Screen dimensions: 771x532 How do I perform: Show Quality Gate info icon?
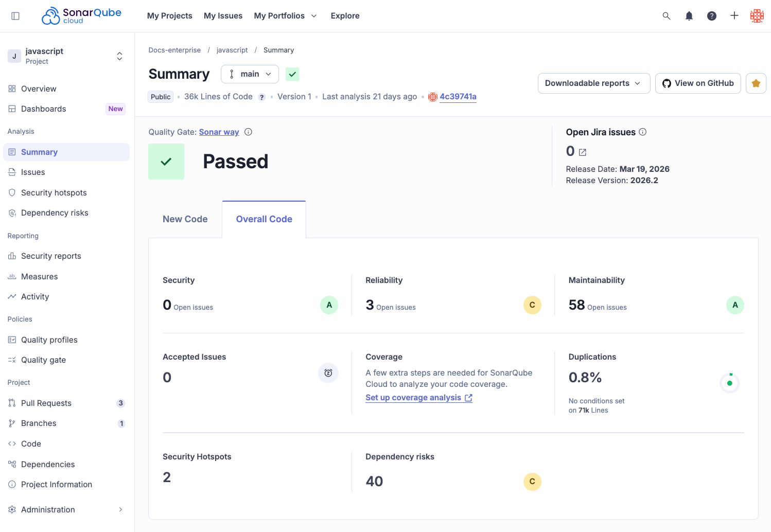pos(248,132)
